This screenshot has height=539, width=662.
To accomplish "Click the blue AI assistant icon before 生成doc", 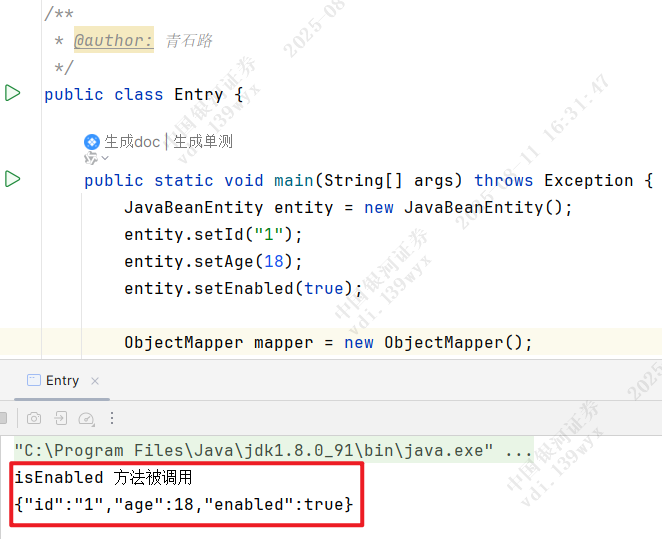I will 92,142.
